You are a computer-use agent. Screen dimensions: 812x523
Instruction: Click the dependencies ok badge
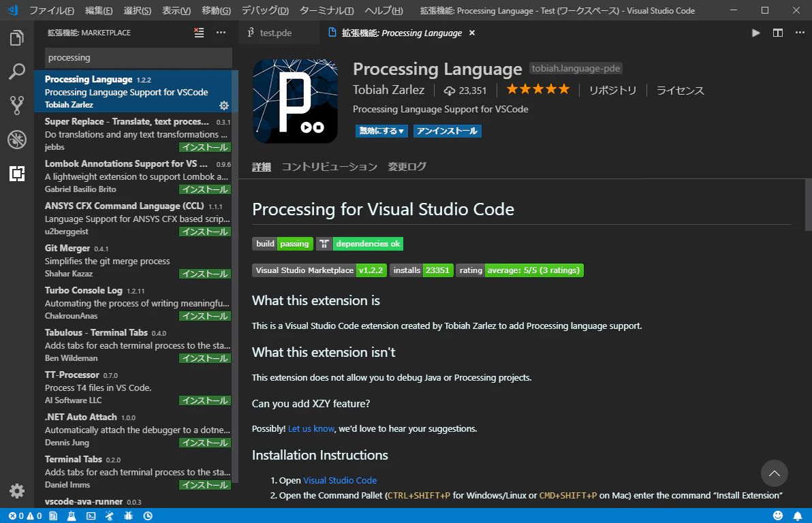coord(360,244)
